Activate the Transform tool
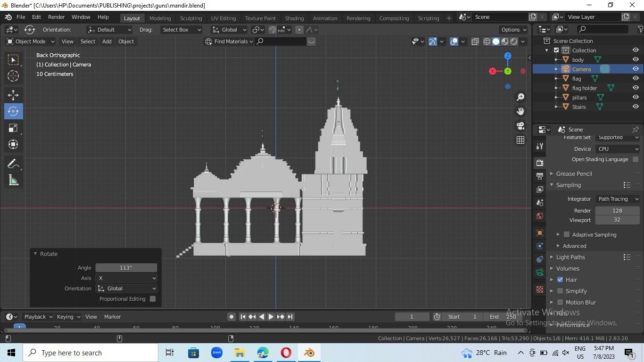Screen dimensions: 644x362 (13, 144)
